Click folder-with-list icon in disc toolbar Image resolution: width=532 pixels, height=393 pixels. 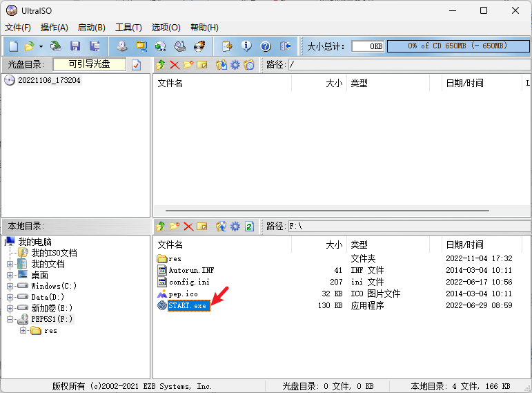(248, 64)
